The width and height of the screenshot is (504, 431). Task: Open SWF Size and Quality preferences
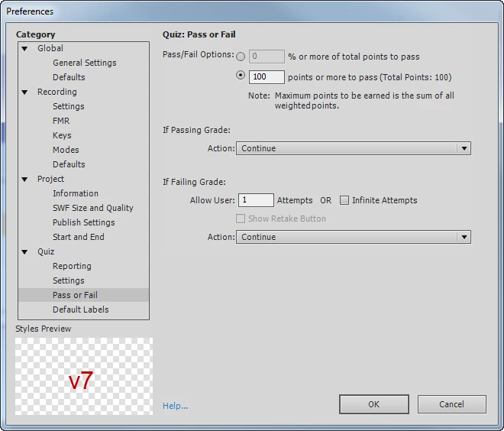click(x=93, y=208)
